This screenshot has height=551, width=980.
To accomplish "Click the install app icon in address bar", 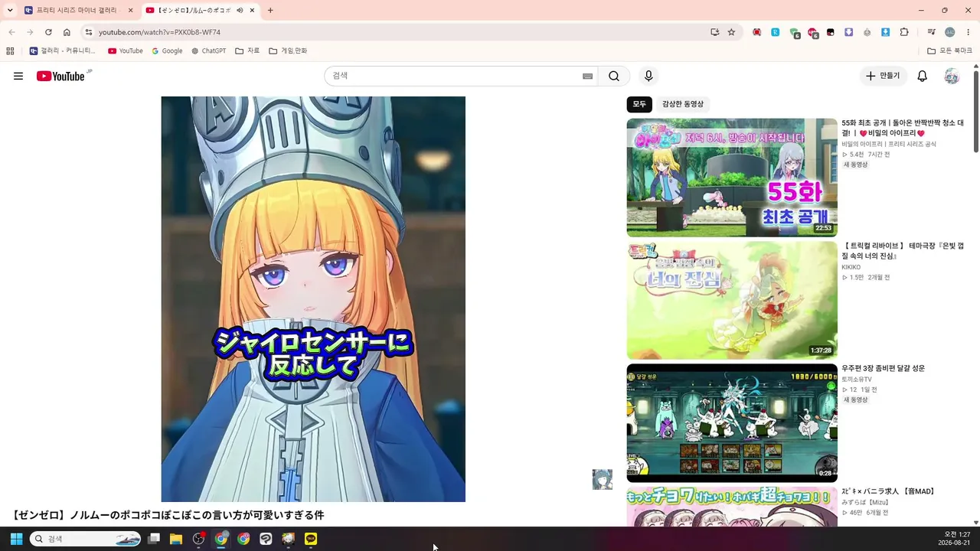I will point(714,32).
